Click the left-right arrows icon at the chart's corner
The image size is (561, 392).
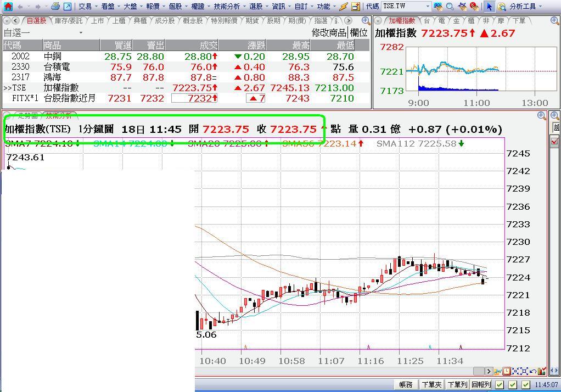pos(554,370)
